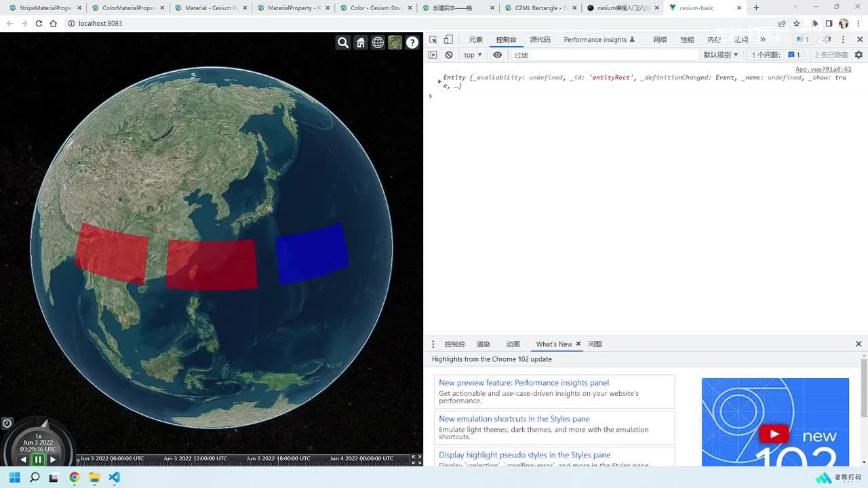Open the scene mode picker globe icon

378,43
